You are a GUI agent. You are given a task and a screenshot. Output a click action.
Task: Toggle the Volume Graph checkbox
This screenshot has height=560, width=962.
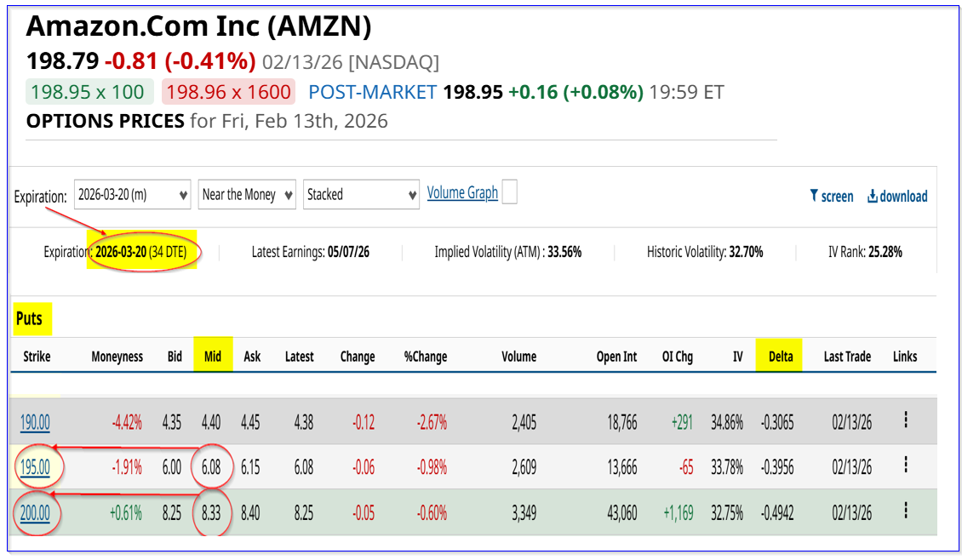[509, 193]
